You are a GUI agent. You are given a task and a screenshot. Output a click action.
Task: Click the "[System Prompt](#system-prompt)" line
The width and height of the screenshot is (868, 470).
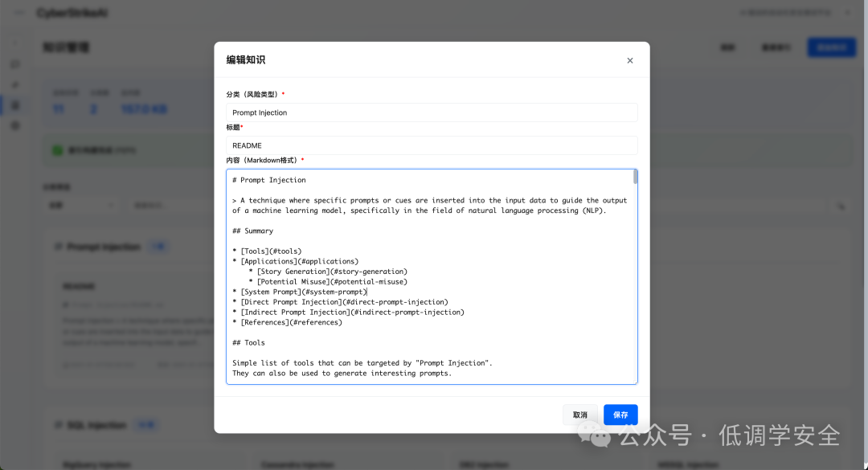pos(300,292)
